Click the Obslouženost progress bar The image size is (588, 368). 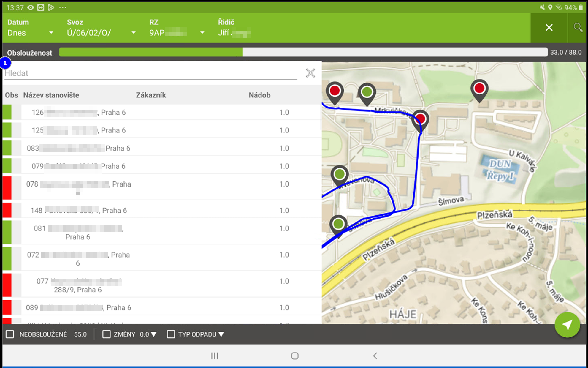[x=303, y=52]
